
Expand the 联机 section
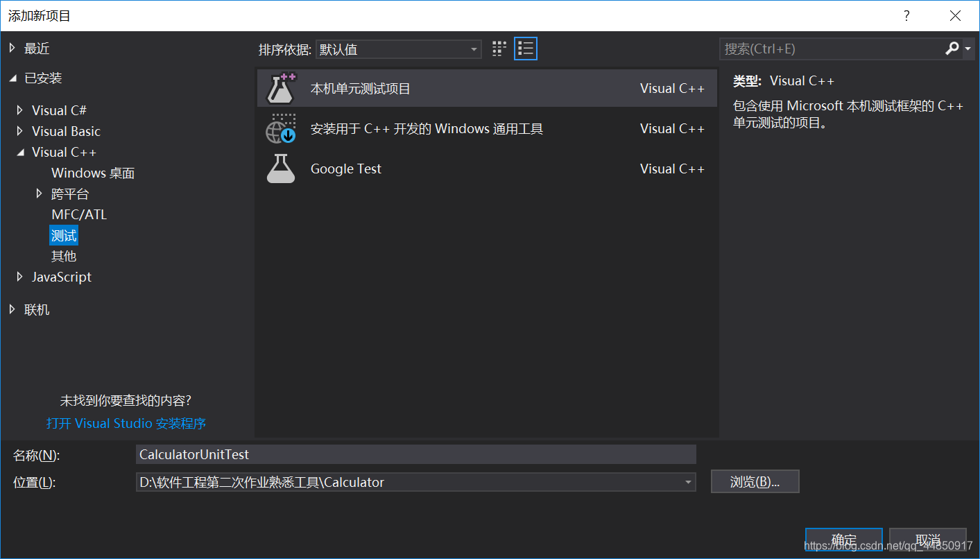coord(12,310)
